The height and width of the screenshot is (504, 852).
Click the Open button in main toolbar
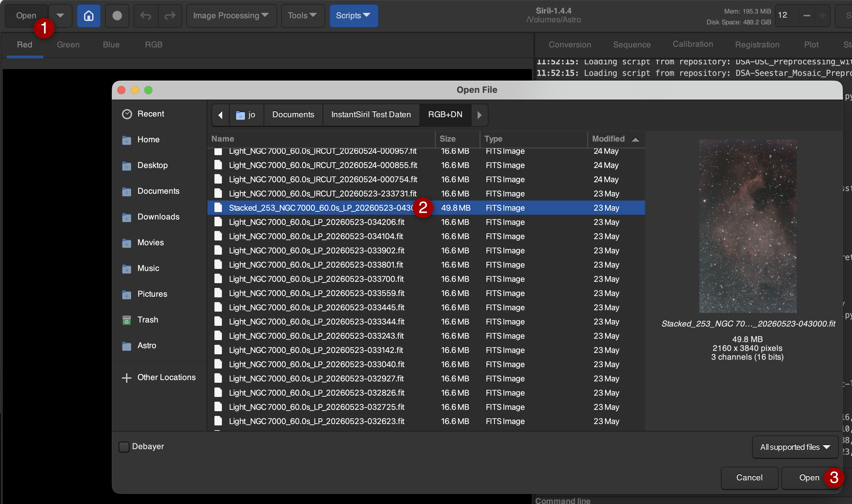tap(26, 16)
